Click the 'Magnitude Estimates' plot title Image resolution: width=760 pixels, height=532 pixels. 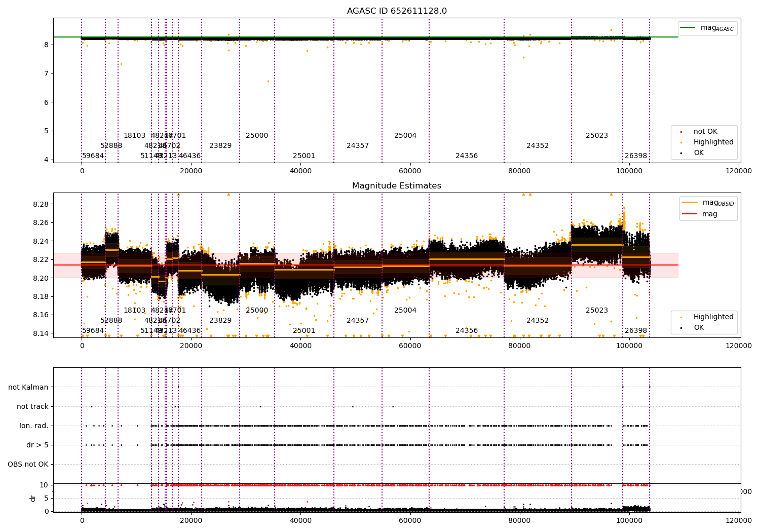(397, 186)
